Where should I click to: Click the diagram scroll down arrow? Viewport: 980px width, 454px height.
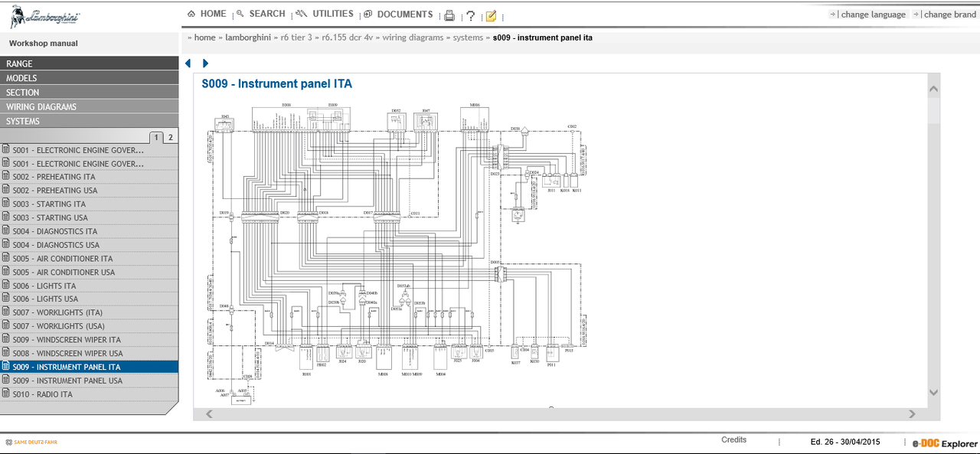(933, 392)
